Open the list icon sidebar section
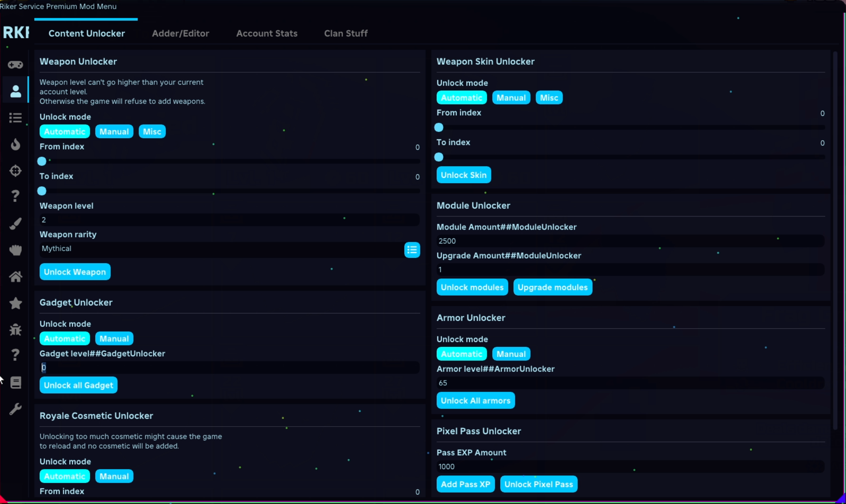This screenshot has width=846, height=504. coord(16,118)
